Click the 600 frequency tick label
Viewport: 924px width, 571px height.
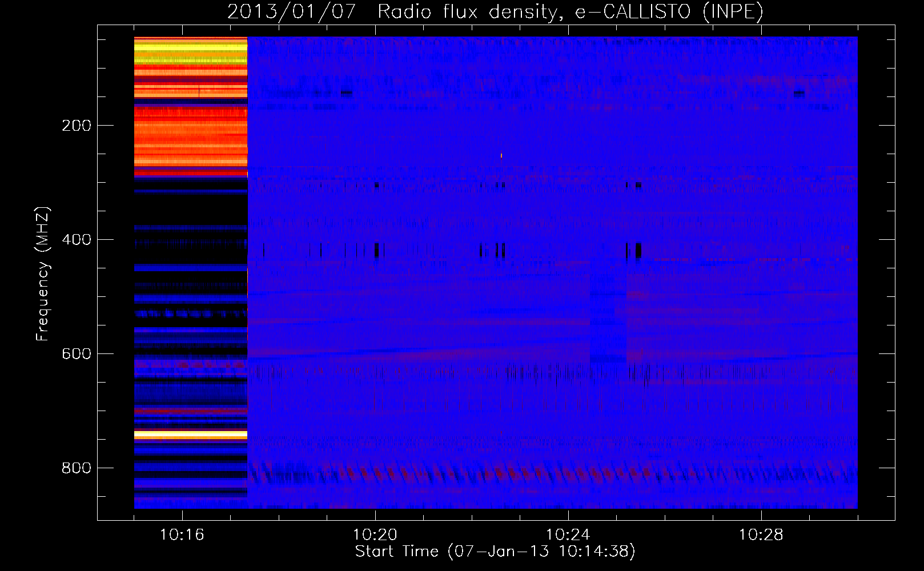coord(77,354)
